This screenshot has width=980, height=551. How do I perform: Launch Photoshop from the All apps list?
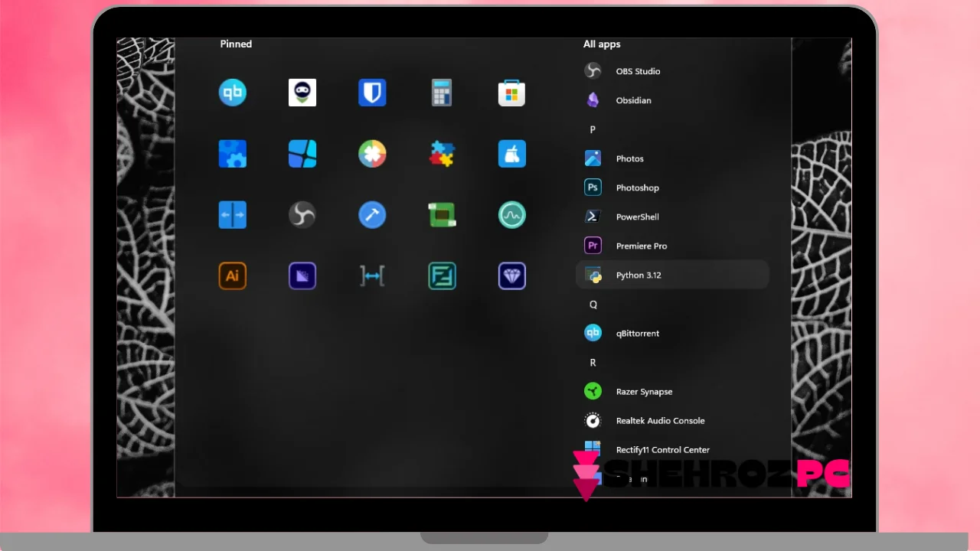pyautogui.click(x=672, y=187)
